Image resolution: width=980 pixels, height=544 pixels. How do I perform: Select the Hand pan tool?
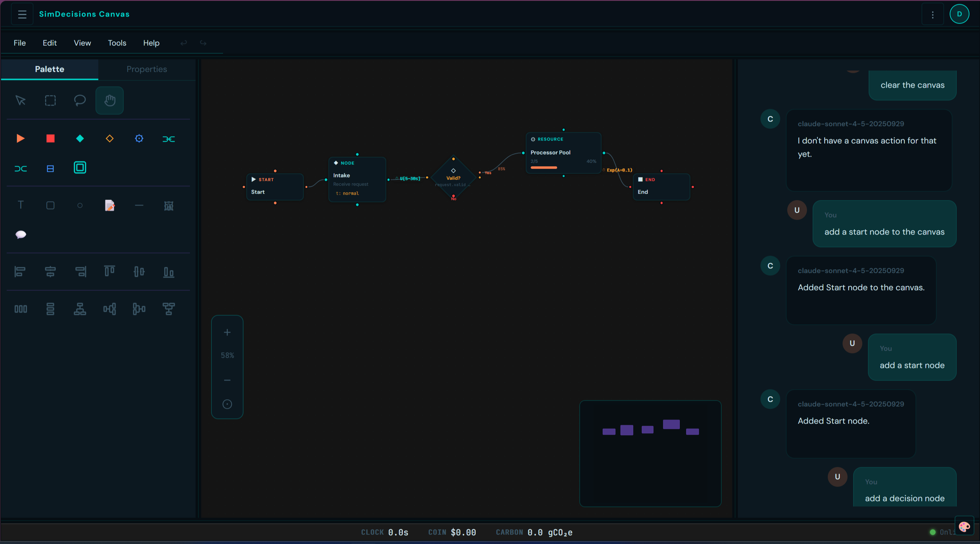point(110,100)
